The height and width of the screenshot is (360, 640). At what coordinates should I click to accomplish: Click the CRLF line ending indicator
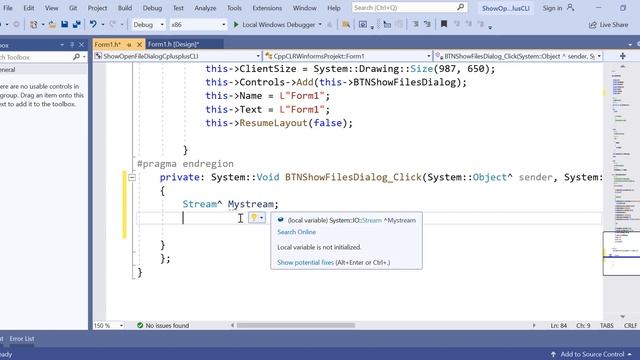tap(631, 325)
